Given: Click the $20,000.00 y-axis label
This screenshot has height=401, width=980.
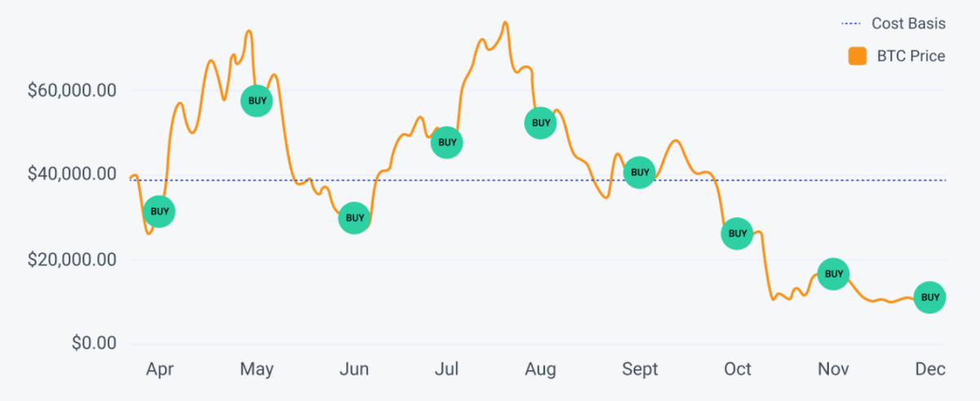Looking at the screenshot, I should [72, 260].
